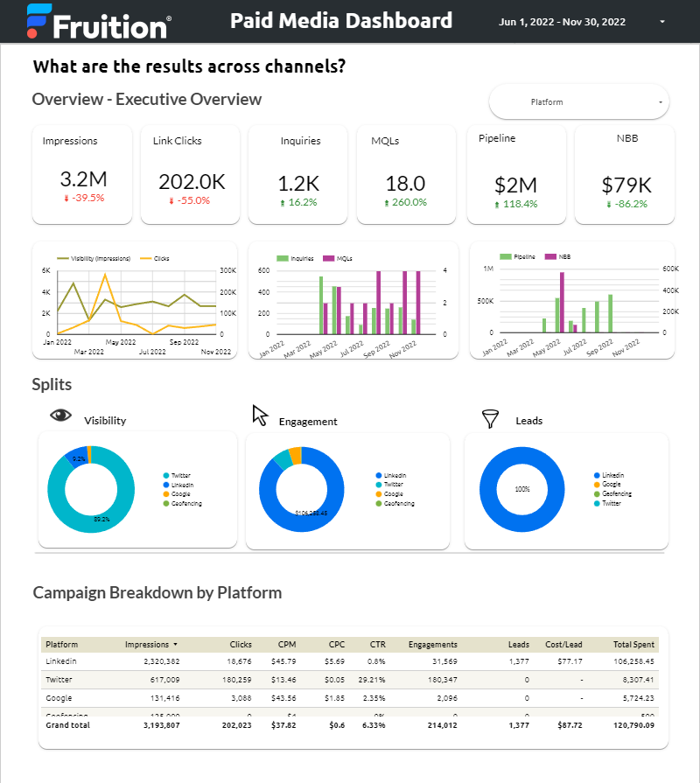Click the Inquiries green legend swatch
700x783 pixels.
tap(283, 259)
